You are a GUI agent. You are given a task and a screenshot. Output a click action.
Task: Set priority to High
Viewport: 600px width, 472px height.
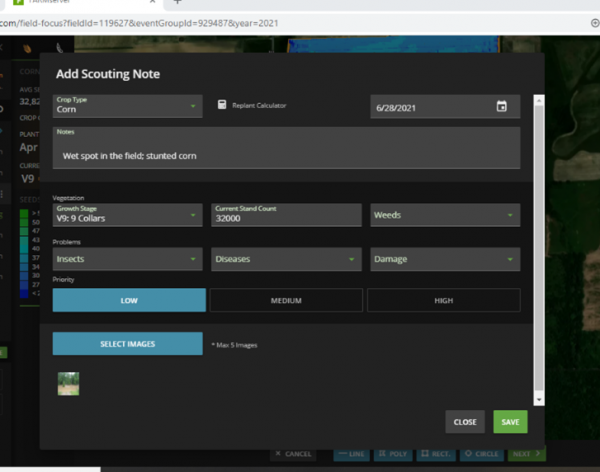pyautogui.click(x=443, y=300)
